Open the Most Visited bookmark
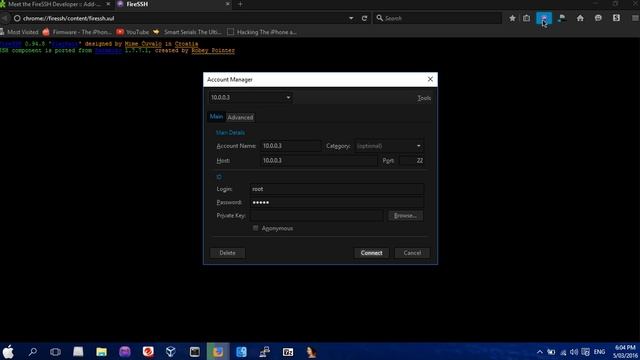640x360 pixels. tap(19, 32)
